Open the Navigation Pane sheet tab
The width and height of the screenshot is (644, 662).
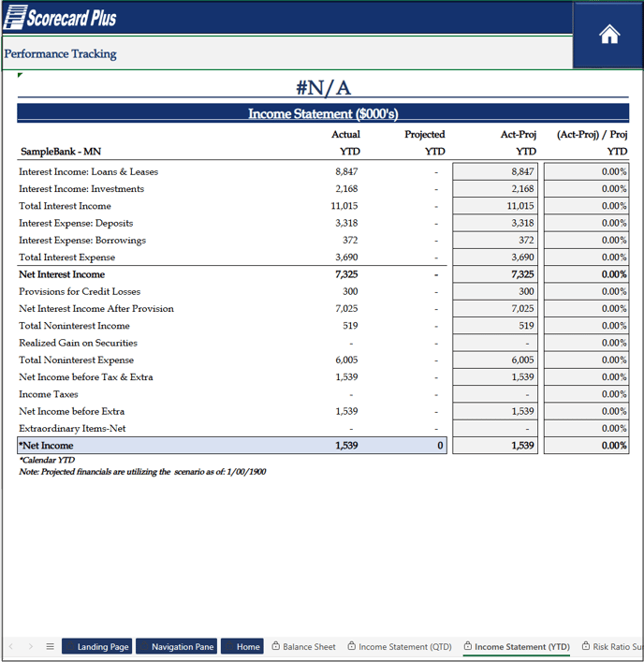tap(176, 646)
